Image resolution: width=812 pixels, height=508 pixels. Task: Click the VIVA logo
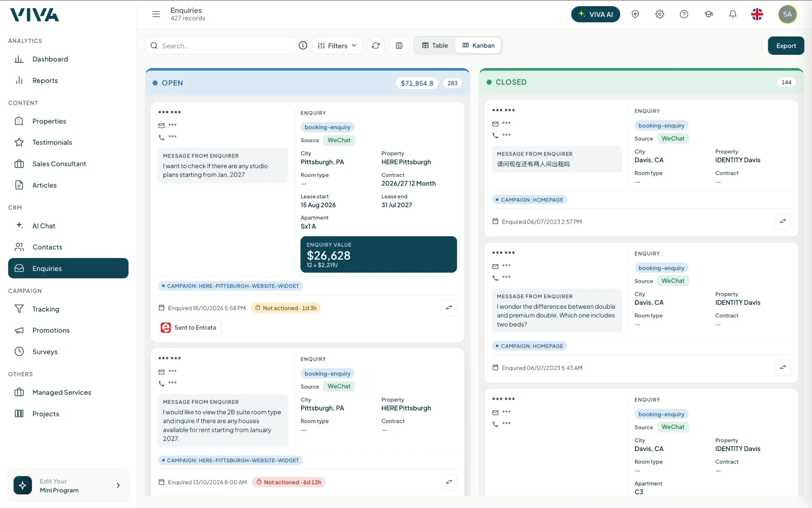(35, 15)
